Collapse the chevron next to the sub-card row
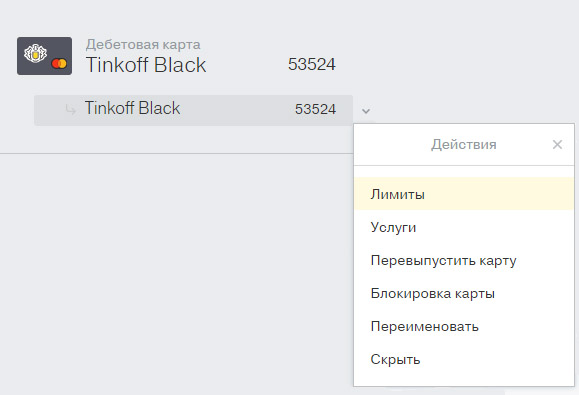 [x=366, y=111]
